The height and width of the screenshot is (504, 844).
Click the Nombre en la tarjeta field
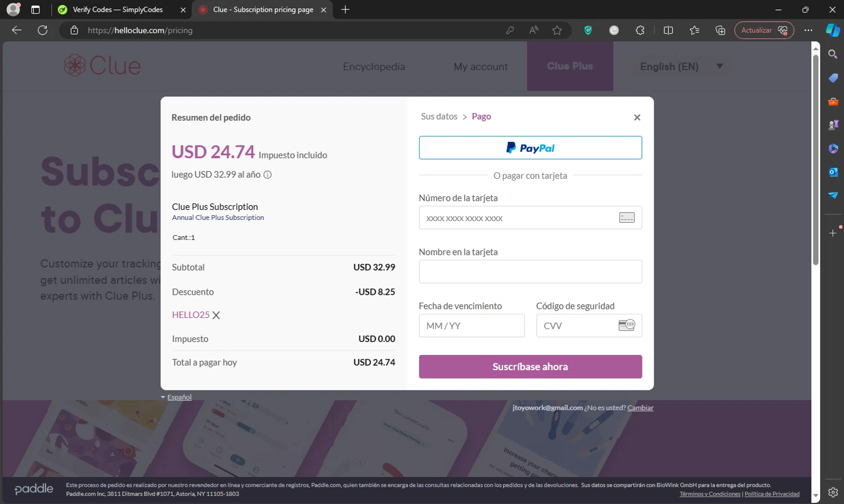[x=530, y=272]
